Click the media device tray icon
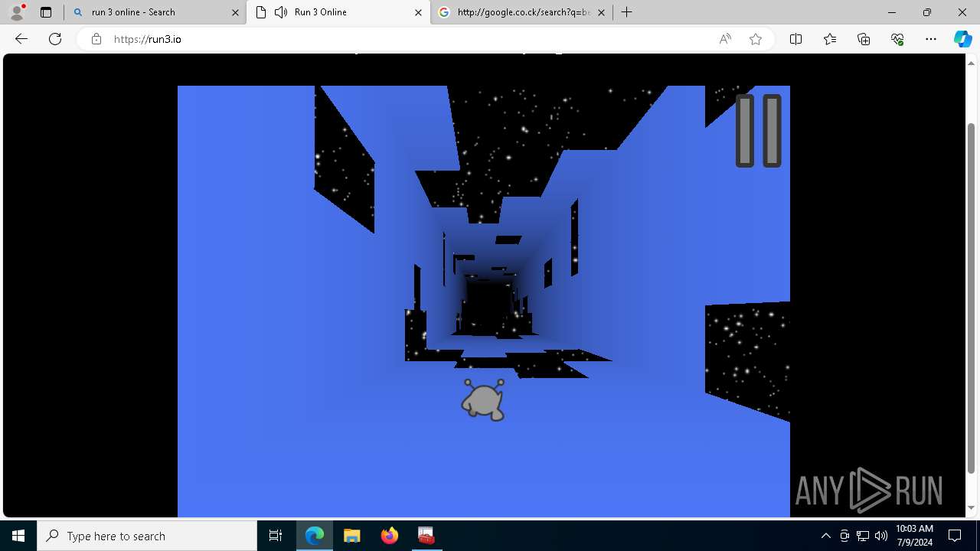This screenshot has width=980, height=551. coord(844,536)
